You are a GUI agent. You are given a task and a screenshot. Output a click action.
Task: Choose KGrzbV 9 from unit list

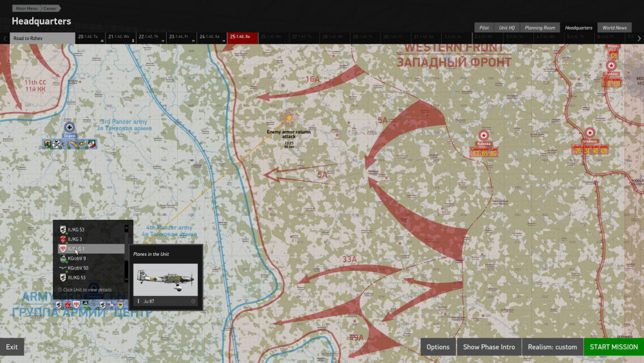(91, 258)
